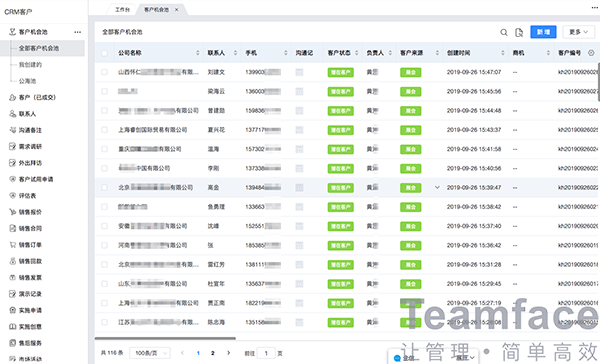Open 客户（已成交）menu item

click(x=37, y=98)
